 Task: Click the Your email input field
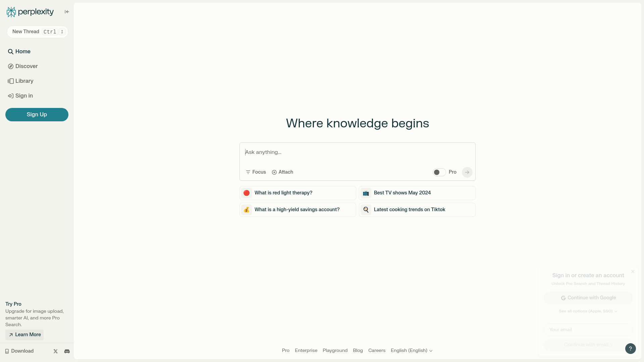click(x=588, y=330)
